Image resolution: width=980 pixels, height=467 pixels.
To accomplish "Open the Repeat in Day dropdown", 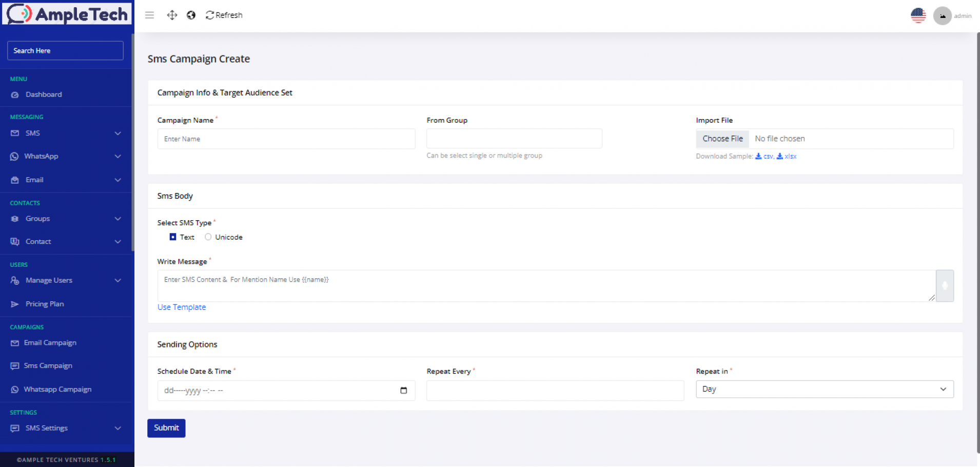I will coord(824,389).
